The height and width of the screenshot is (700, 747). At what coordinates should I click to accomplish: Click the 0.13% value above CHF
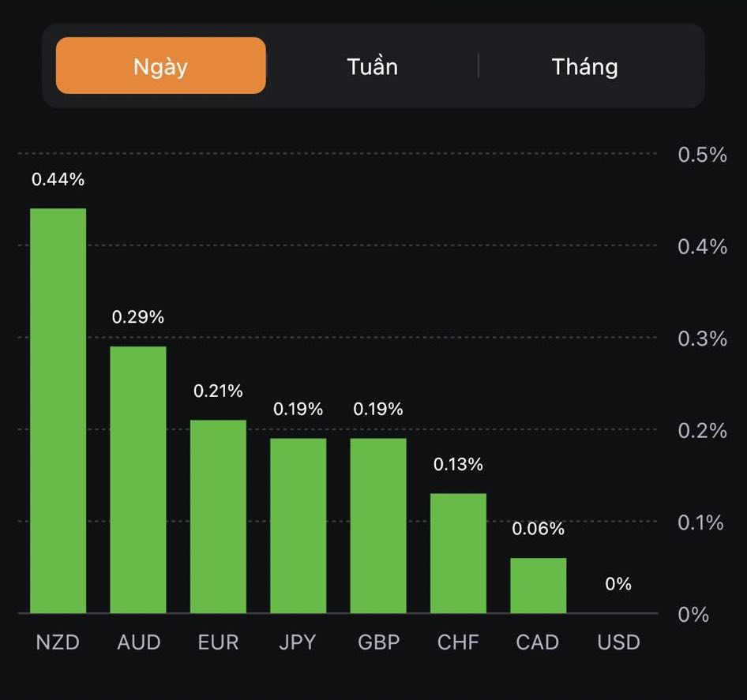458,465
